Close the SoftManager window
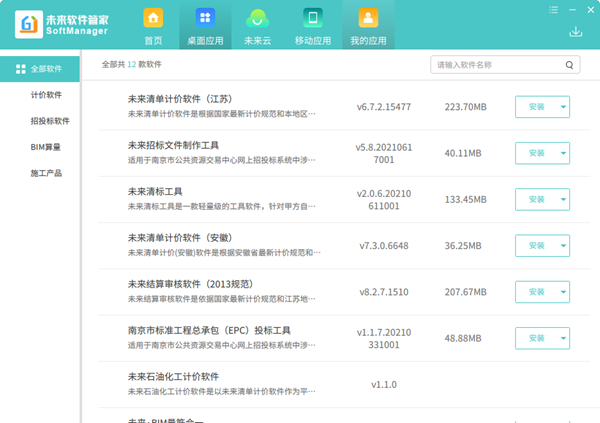This screenshot has width=600, height=423. point(591,10)
